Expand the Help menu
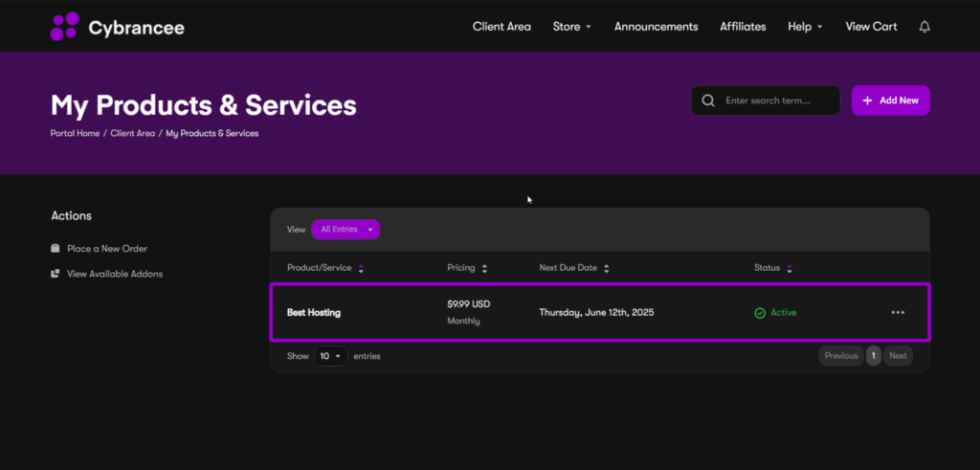980x470 pixels. coord(805,26)
